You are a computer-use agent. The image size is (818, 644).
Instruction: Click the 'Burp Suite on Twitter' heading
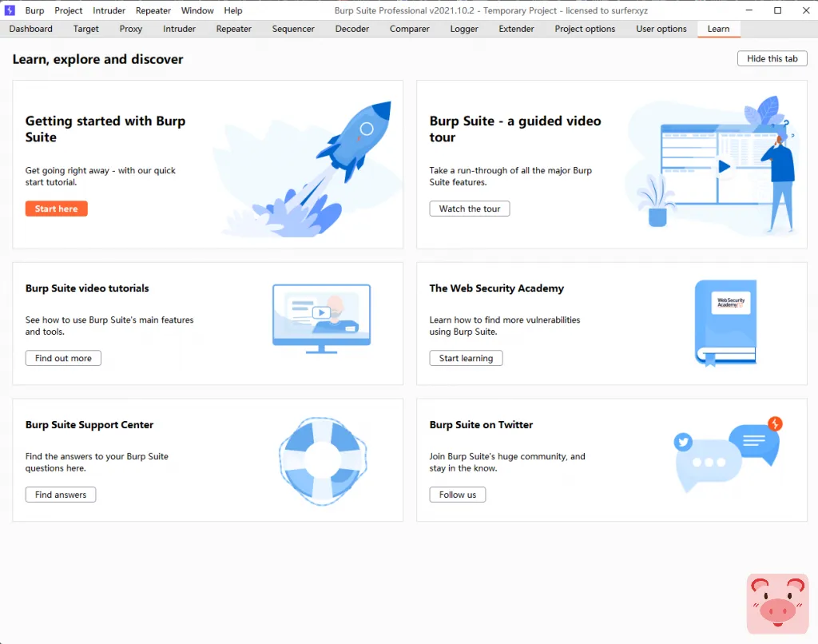481,425
